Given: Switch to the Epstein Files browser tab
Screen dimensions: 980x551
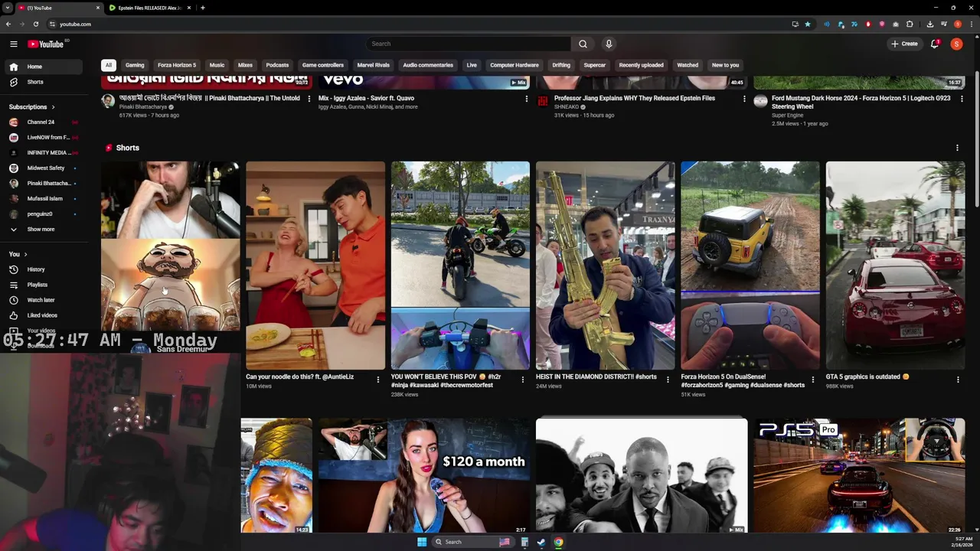Looking at the screenshot, I should pyautogui.click(x=149, y=8).
